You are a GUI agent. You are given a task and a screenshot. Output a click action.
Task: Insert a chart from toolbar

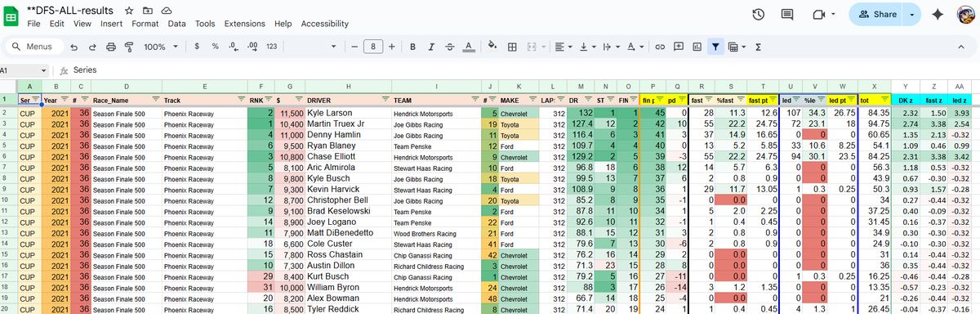tap(696, 47)
